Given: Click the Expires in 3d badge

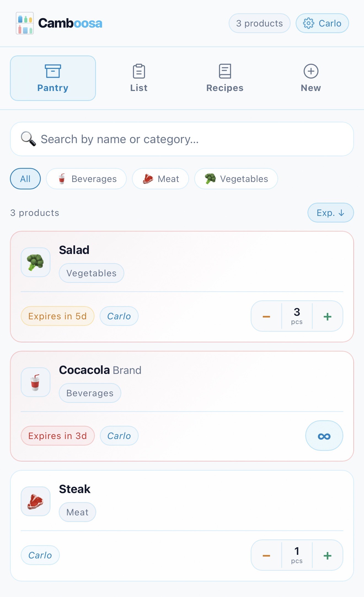Looking at the screenshot, I should 58,436.
